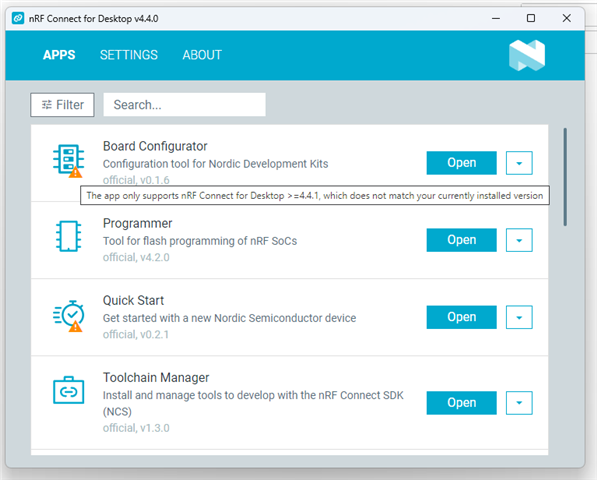The height and width of the screenshot is (480, 597).
Task: Click the Board Configurator orange warning triangle
Action: [75, 172]
